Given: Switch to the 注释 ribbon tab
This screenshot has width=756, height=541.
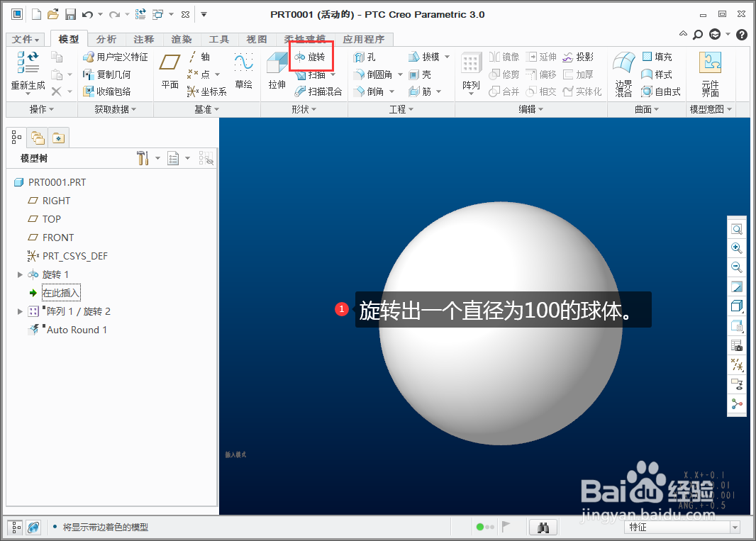Looking at the screenshot, I should pos(144,40).
